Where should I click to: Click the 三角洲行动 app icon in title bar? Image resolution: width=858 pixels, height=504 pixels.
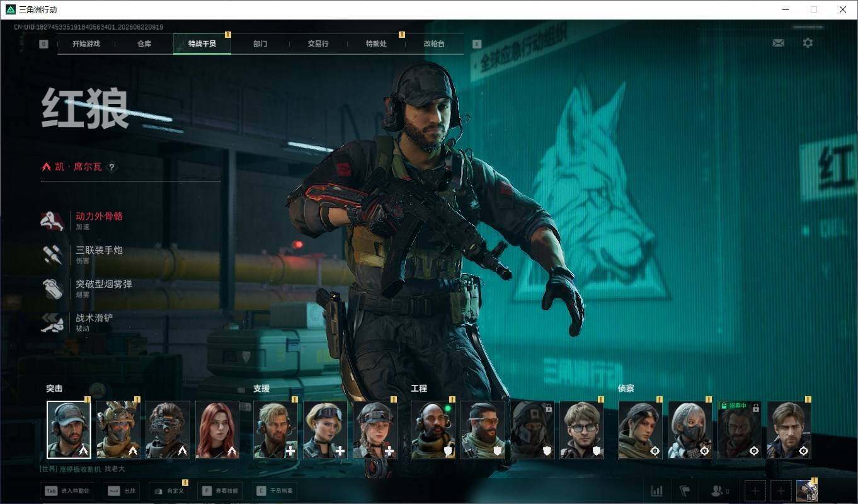pyautogui.click(x=10, y=9)
